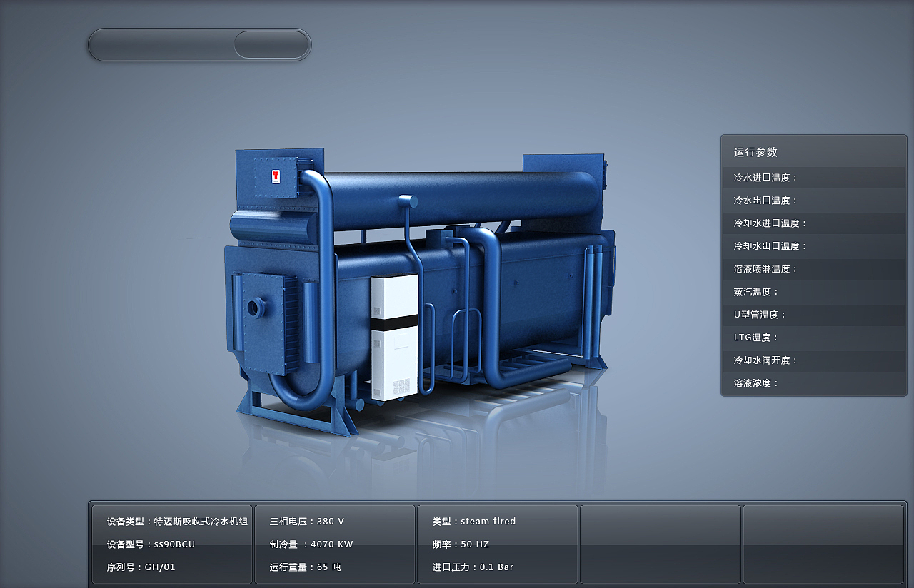The height and width of the screenshot is (588, 914).
Task: Click the 三相电压 380 V value
Action: [x=307, y=522]
